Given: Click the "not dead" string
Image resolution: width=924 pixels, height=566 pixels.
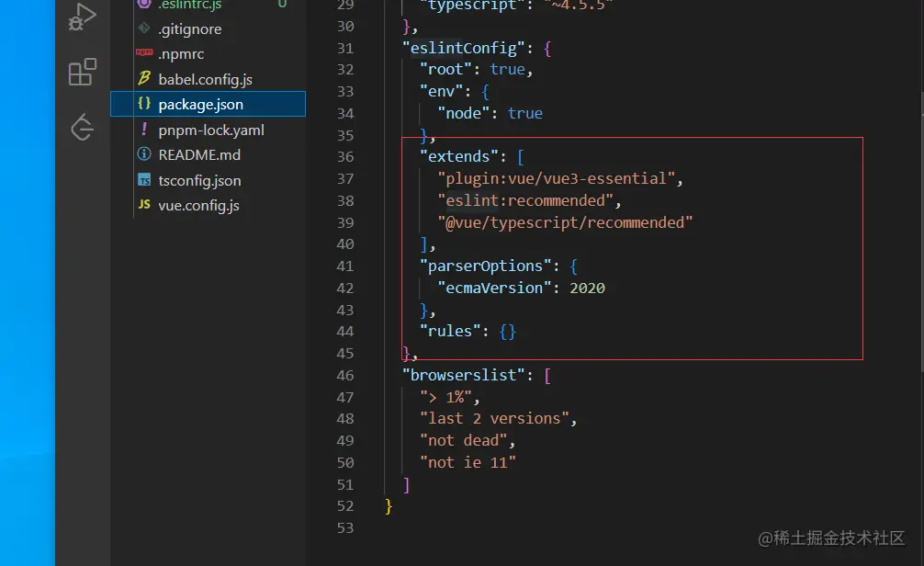Looking at the screenshot, I should pyautogui.click(x=464, y=440).
